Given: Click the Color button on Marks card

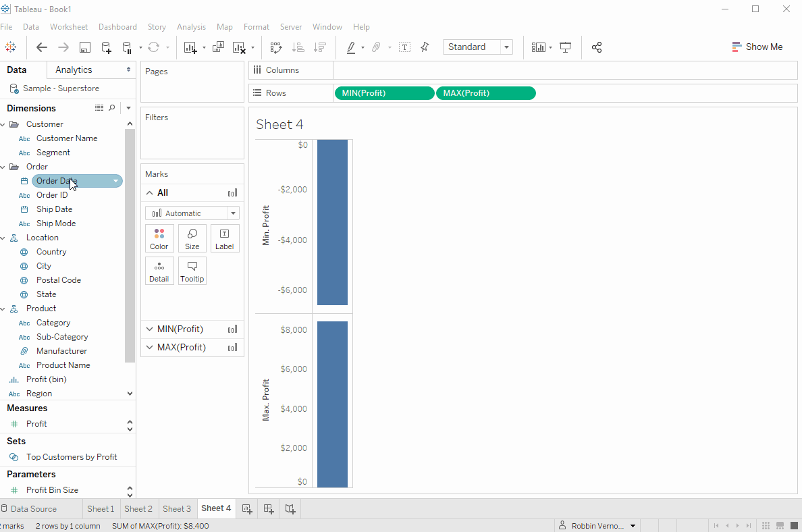Looking at the screenshot, I should pos(159,238).
